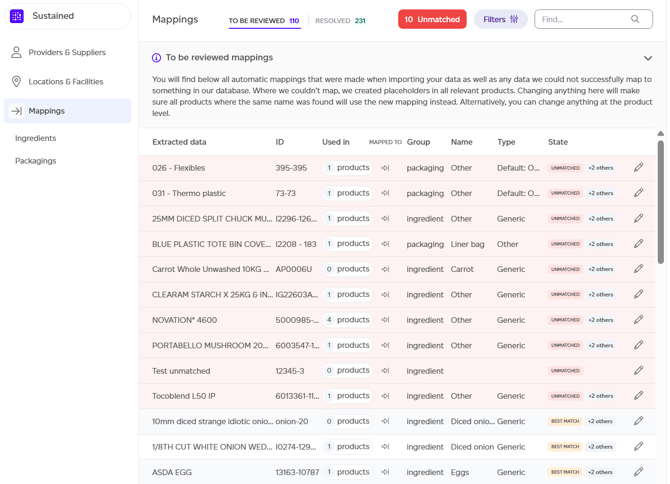Edit the PORTABELLO MUSHROOM row pencil
Image resolution: width=670 pixels, height=484 pixels.
click(638, 345)
